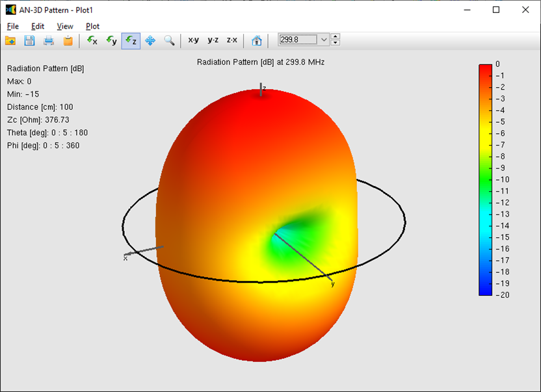Click the 3D radiation pattern surface

coord(256,226)
